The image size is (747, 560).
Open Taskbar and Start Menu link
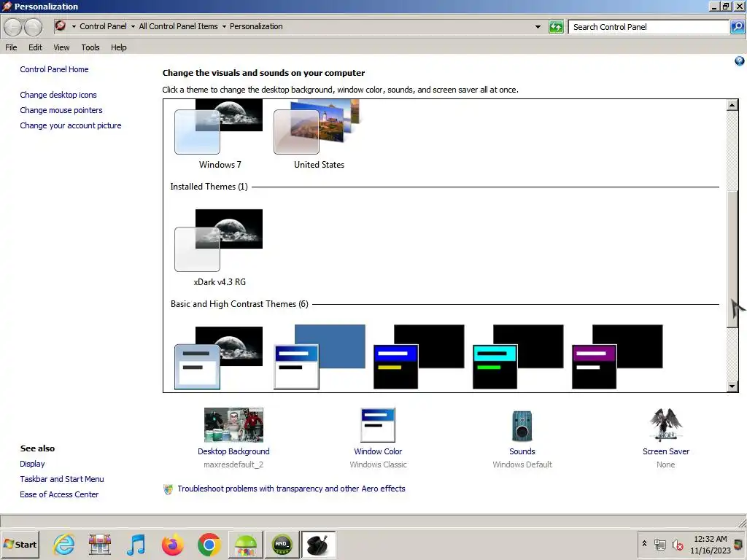point(62,479)
